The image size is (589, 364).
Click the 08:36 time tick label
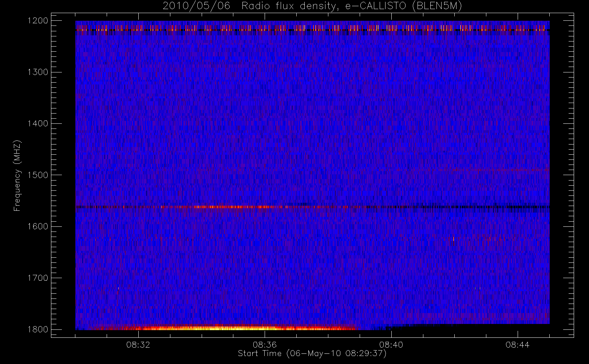pyautogui.click(x=265, y=345)
